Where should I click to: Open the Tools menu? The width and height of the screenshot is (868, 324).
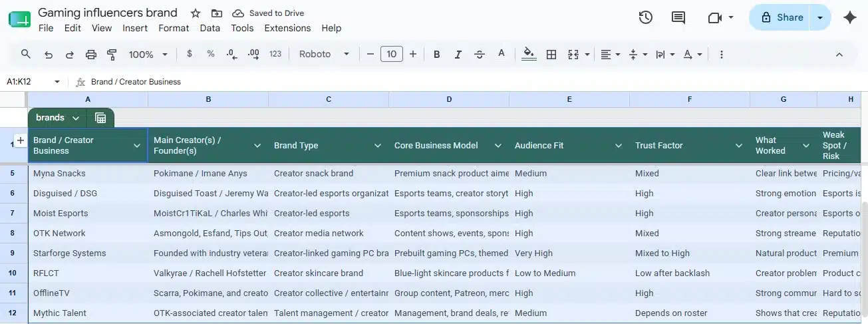coord(242,28)
